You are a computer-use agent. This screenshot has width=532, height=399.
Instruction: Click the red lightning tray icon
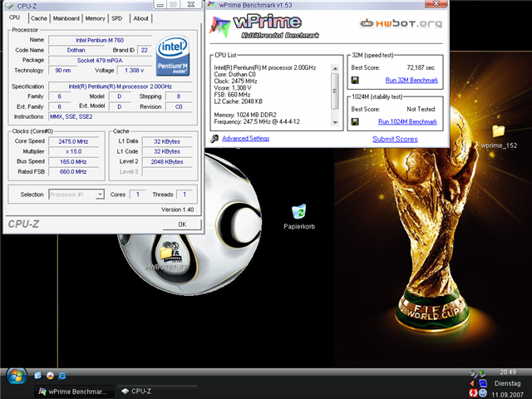pyautogui.click(x=473, y=393)
